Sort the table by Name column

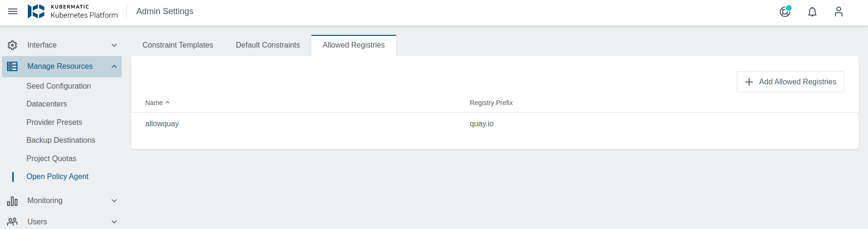154,103
